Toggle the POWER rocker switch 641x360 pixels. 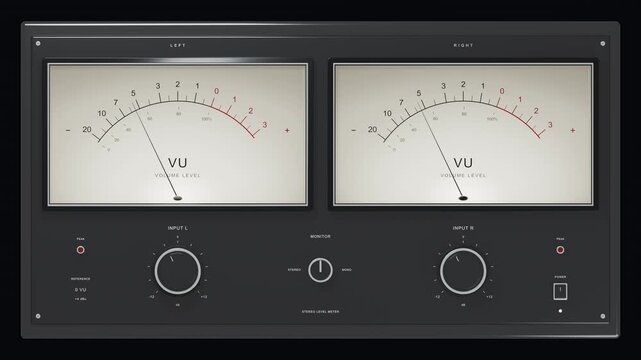coord(560,292)
